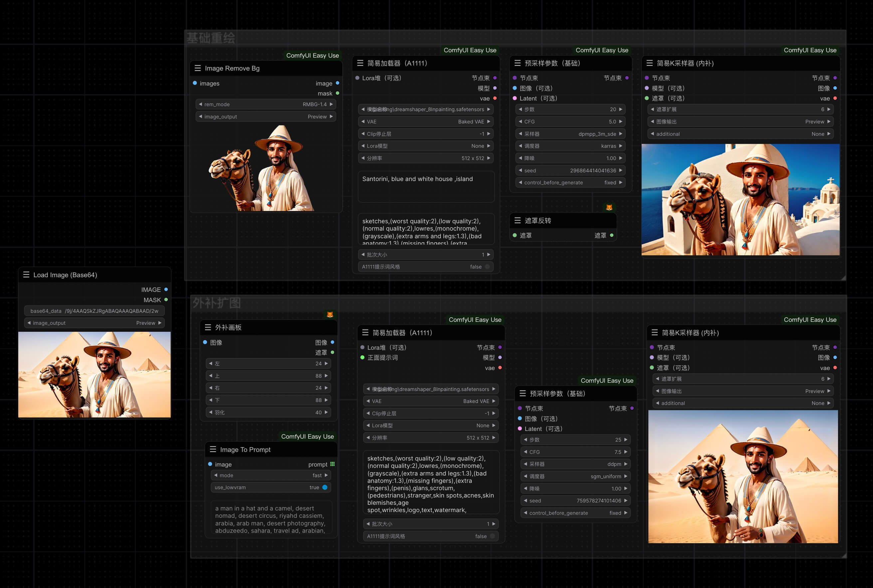
Task: Toggle use_lowvram switch in Image To Prompt
Action: 325,488
